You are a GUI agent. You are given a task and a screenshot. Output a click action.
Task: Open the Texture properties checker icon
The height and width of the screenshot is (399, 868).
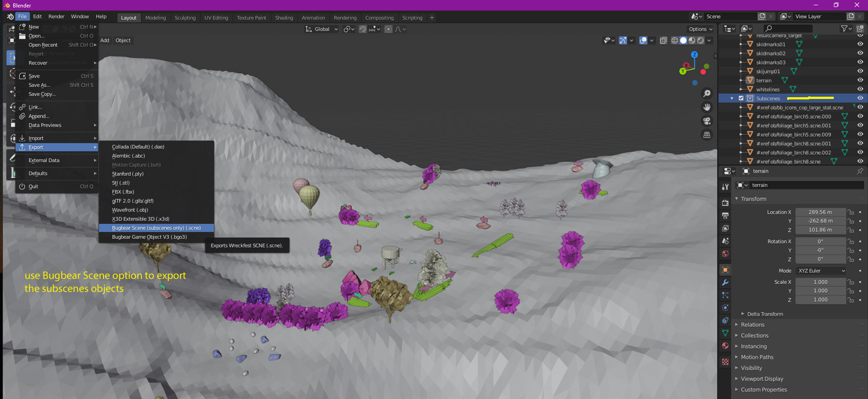725,362
